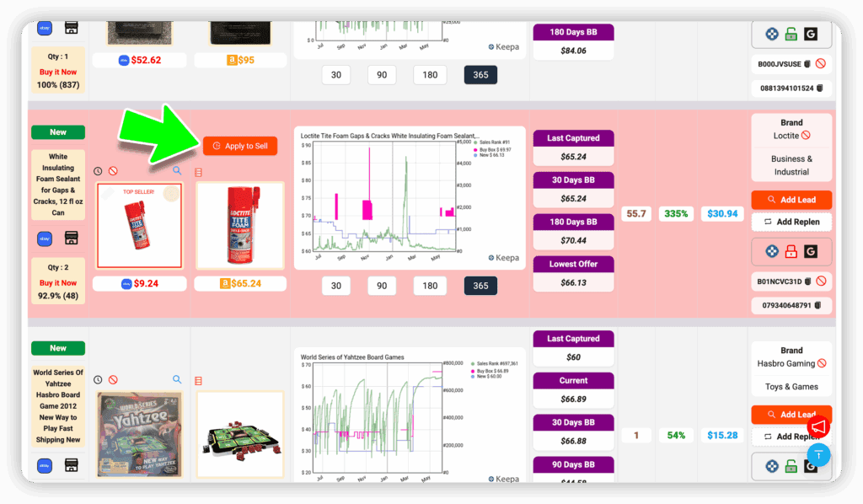Click clock icon in Yahtzee row

(x=98, y=379)
